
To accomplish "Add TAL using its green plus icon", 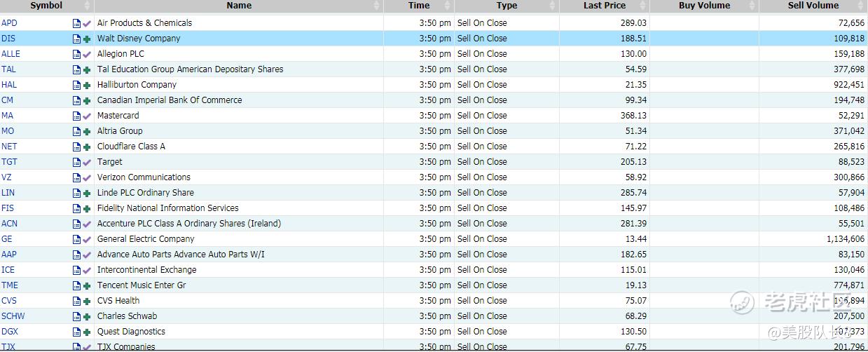I will coord(87,70).
